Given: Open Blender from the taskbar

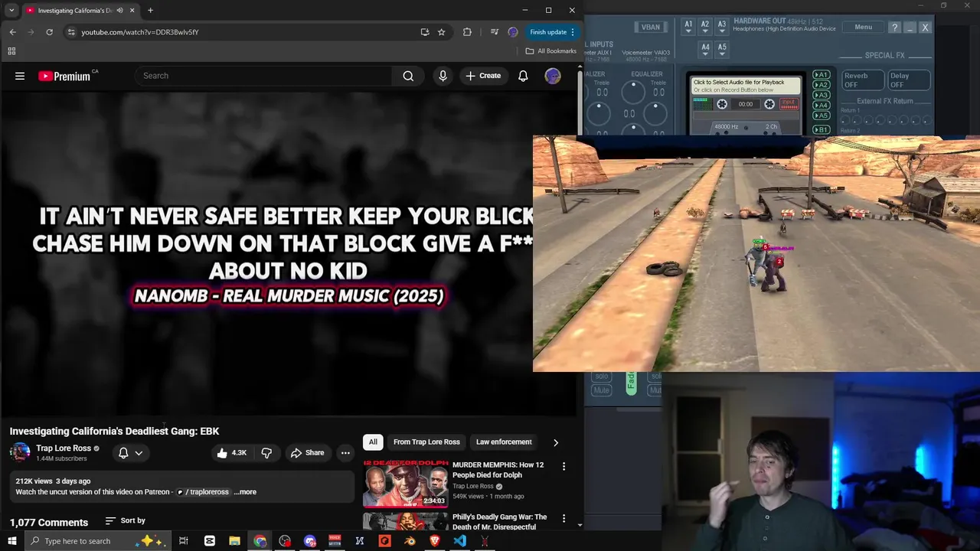Looking at the screenshot, I should point(410,541).
